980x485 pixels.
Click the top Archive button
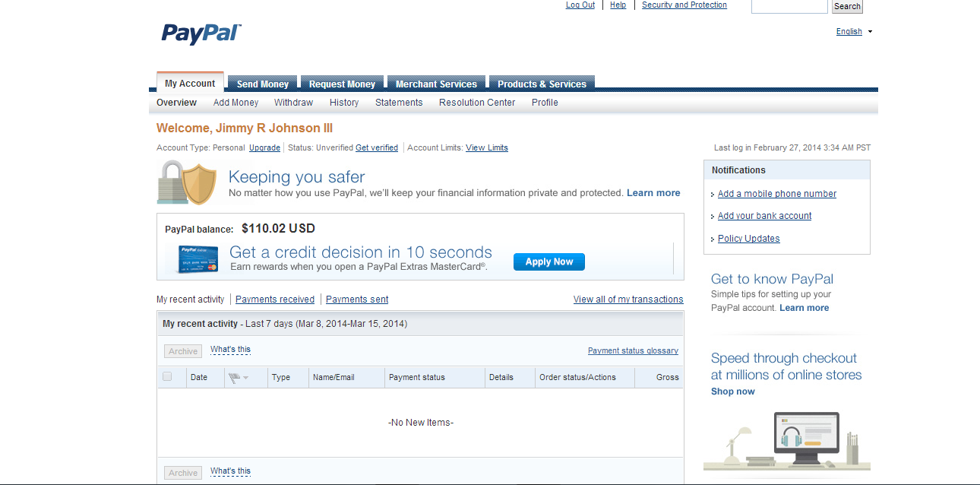[x=183, y=351]
